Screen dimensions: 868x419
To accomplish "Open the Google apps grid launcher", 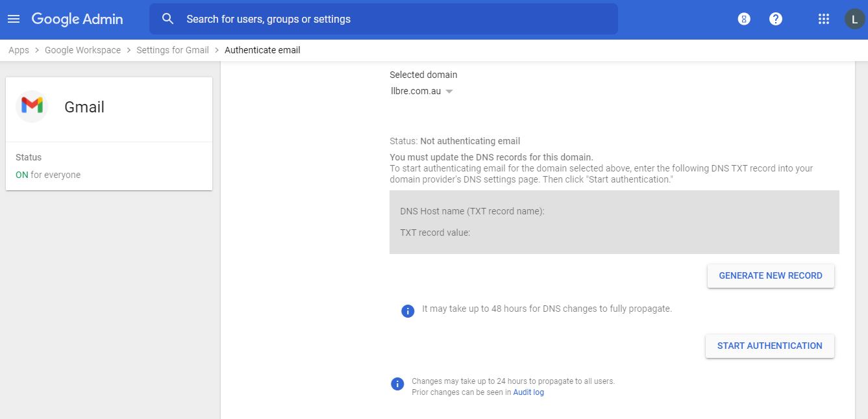I will click(824, 19).
